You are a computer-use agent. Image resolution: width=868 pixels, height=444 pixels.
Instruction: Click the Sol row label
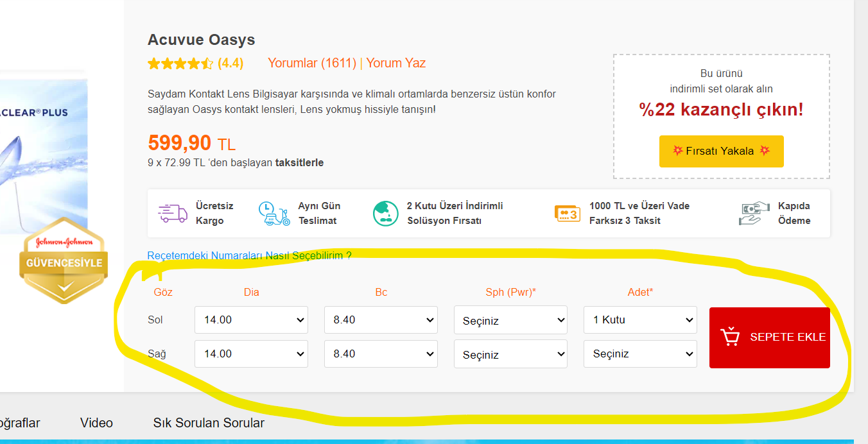coord(155,320)
